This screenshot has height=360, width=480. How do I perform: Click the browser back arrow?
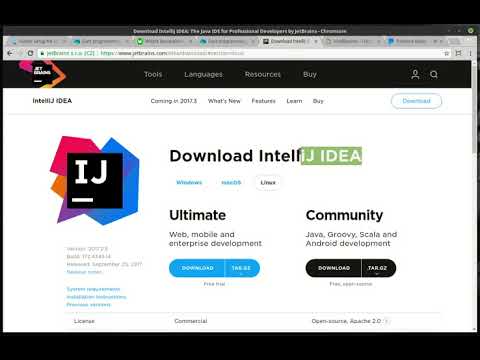click(10, 53)
